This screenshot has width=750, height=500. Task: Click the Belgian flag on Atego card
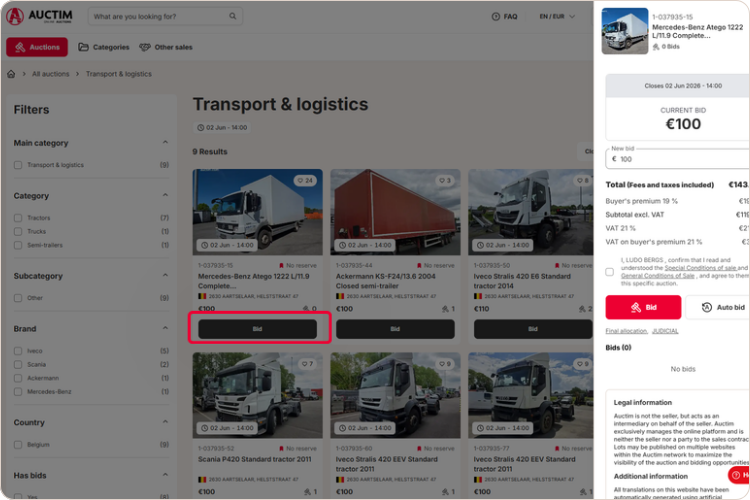(x=202, y=296)
